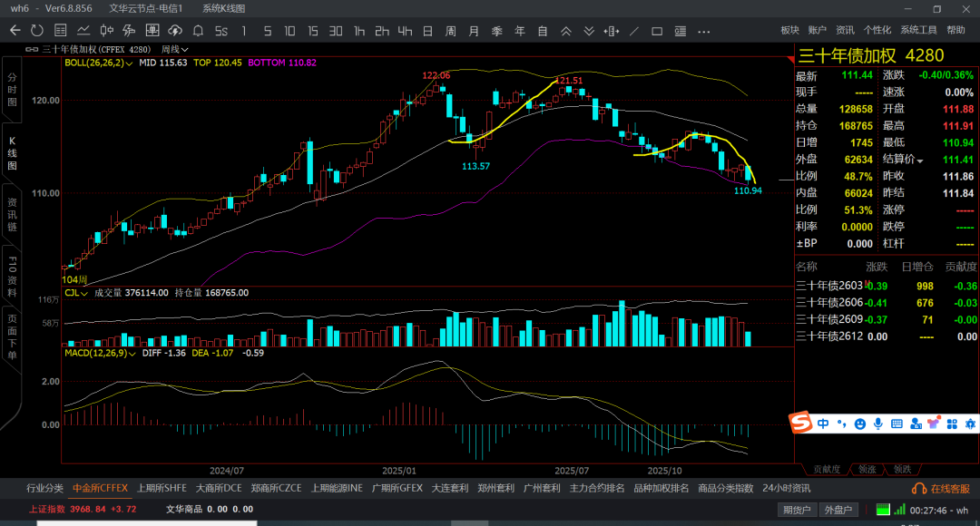Switch to time-sharing line chart icon
980x526 pixels.
[83, 30]
